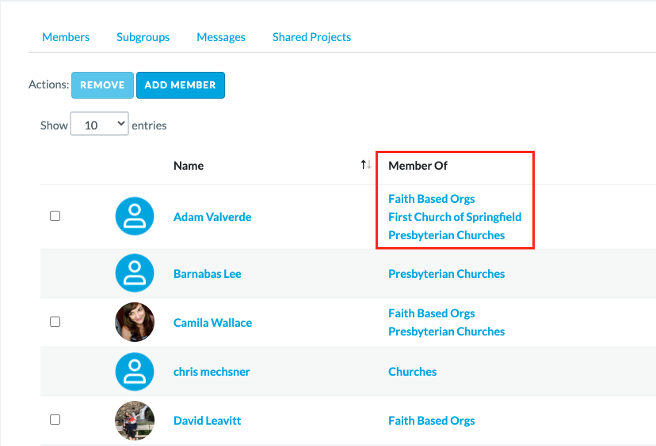This screenshot has height=446, width=656.
Task: Sort table by Name column arrows
Action: [x=366, y=165]
